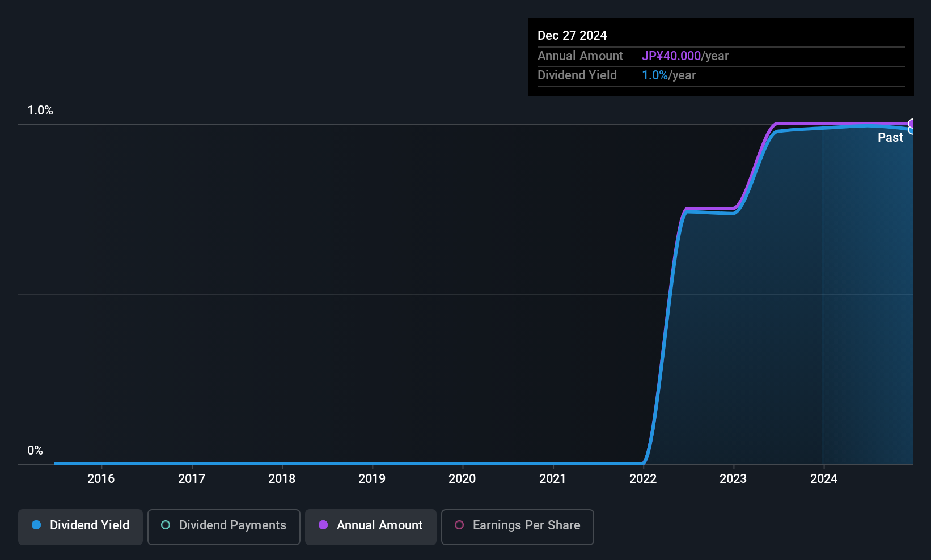931x560 pixels.
Task: Toggle the Annual Amount series
Action: point(371,527)
